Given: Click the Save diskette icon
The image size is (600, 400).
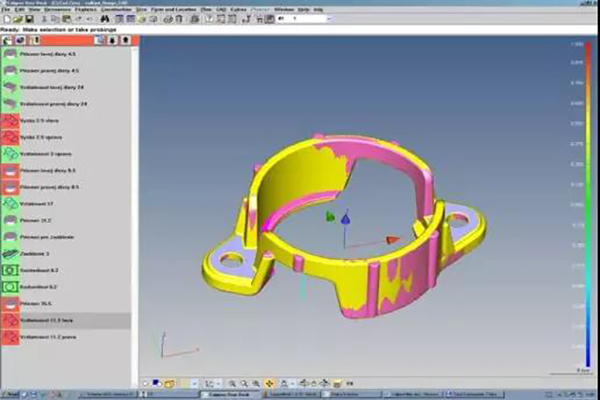Looking at the screenshot, I should [29, 19].
